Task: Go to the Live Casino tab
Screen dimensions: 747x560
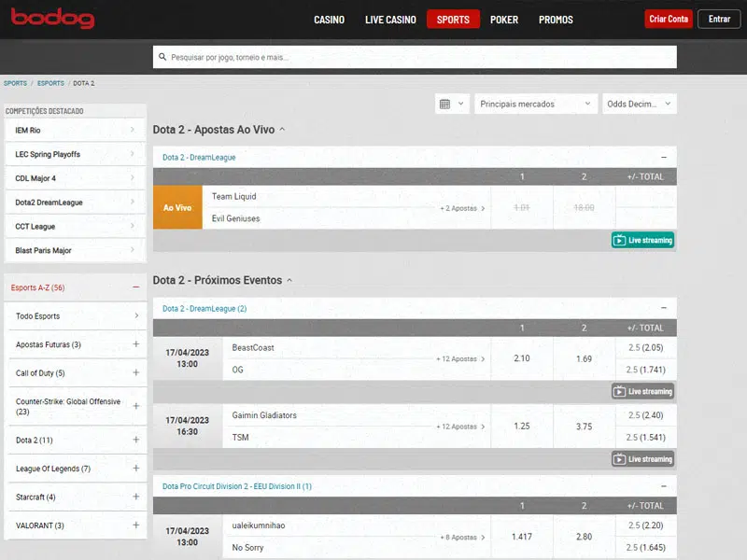Action: point(390,20)
